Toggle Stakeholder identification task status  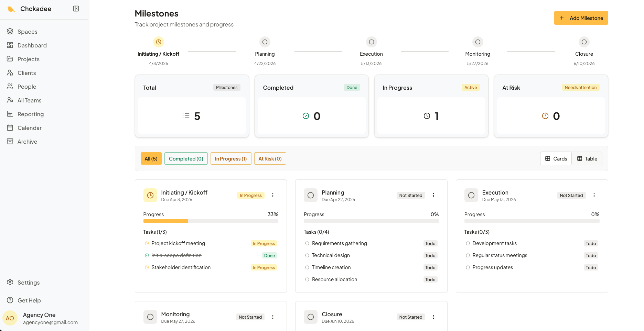pyautogui.click(x=147, y=267)
